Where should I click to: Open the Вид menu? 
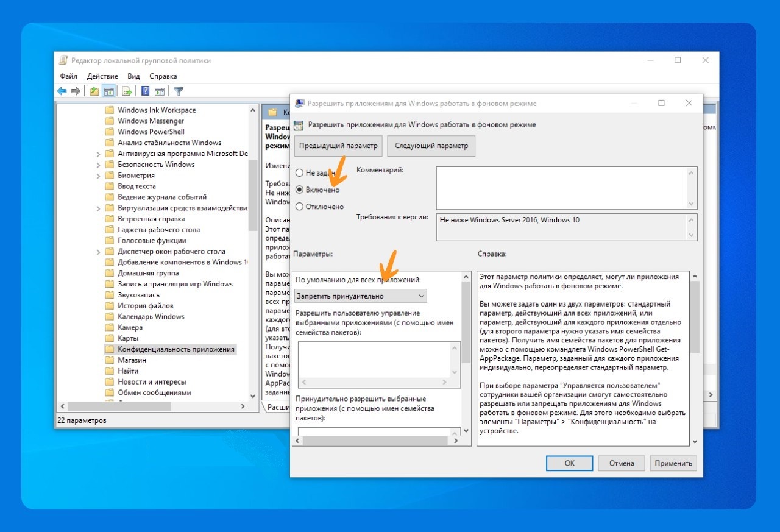(x=134, y=76)
